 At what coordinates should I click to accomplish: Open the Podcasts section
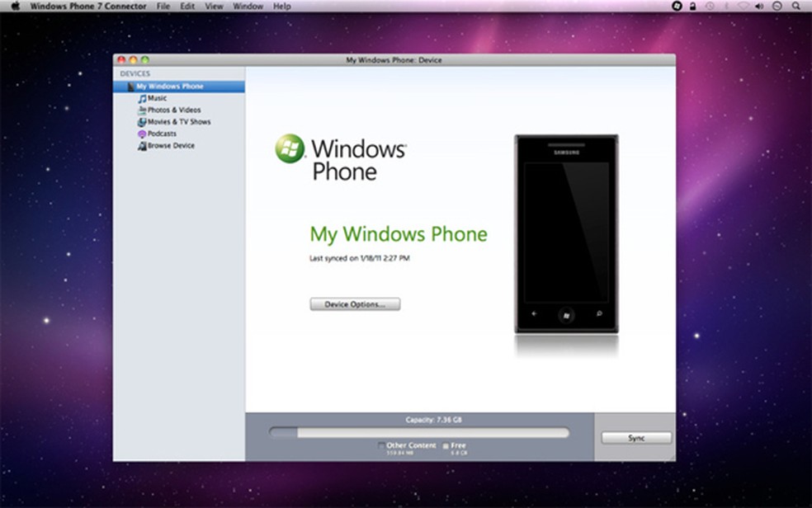point(142,134)
